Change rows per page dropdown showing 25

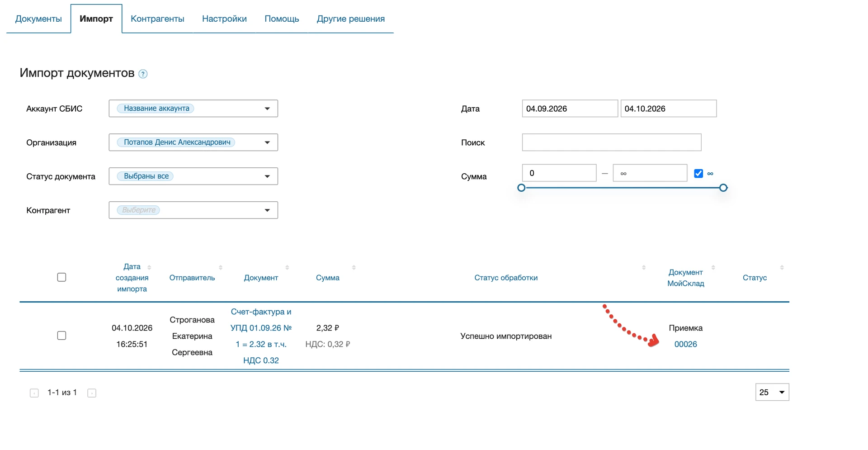[772, 392]
